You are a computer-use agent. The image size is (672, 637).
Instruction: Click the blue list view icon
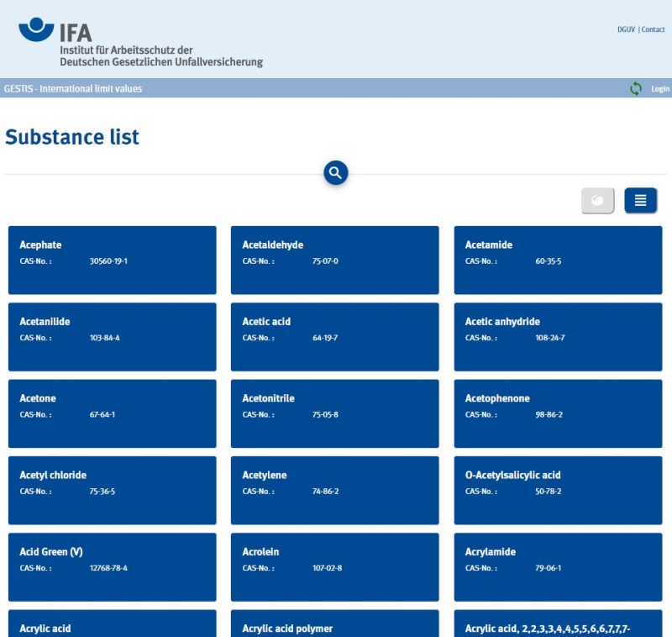(x=640, y=201)
